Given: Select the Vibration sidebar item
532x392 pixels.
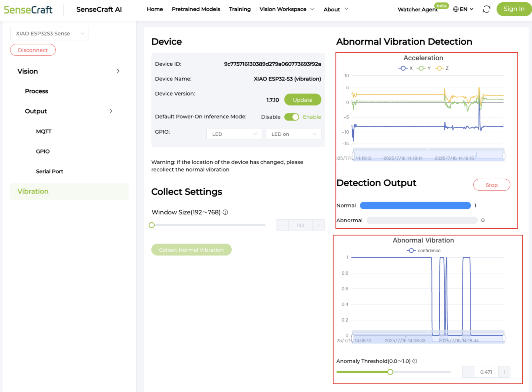Looking at the screenshot, I should click(69, 191).
